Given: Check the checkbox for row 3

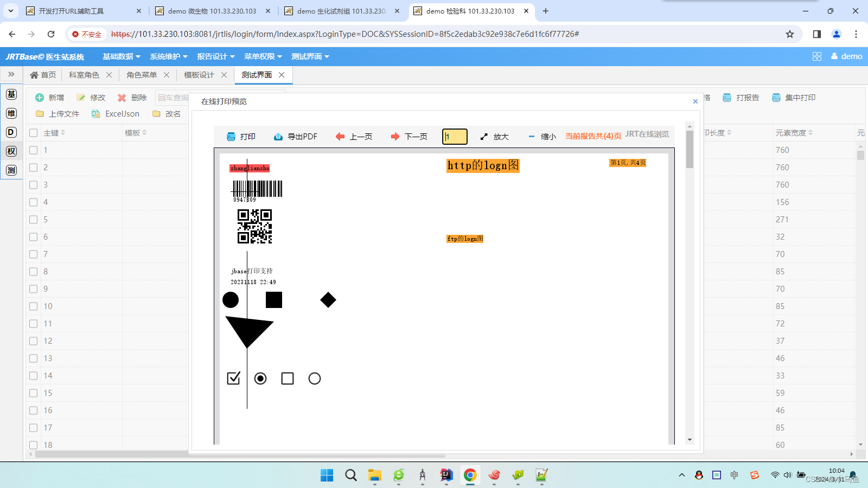Looking at the screenshot, I should [x=34, y=185].
